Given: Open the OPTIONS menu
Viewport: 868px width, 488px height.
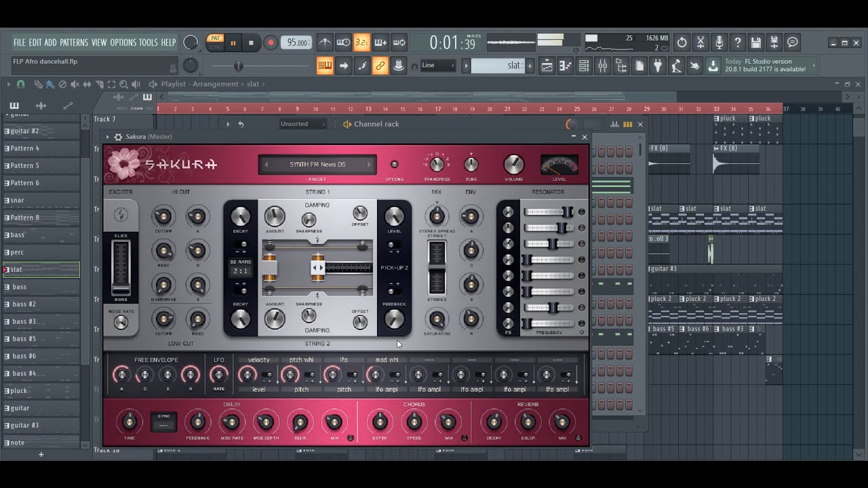Looking at the screenshot, I should tap(123, 43).
